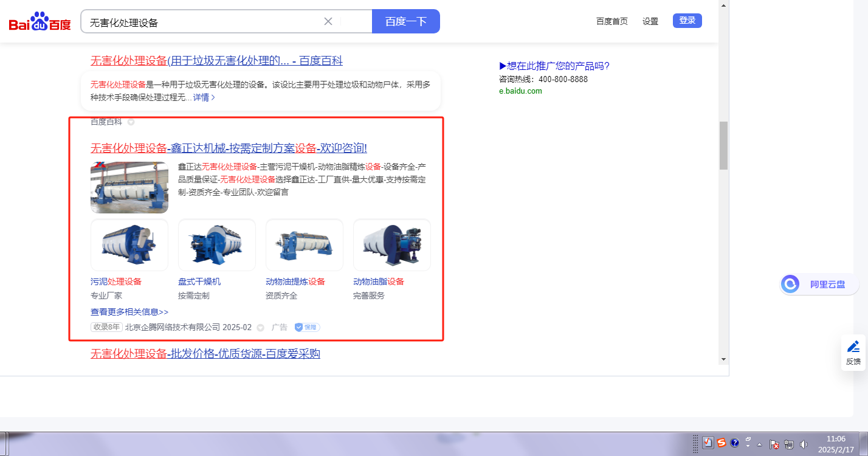
Task: Open the 批发价格-优质货源-百度爱采购 result
Action: (205, 354)
